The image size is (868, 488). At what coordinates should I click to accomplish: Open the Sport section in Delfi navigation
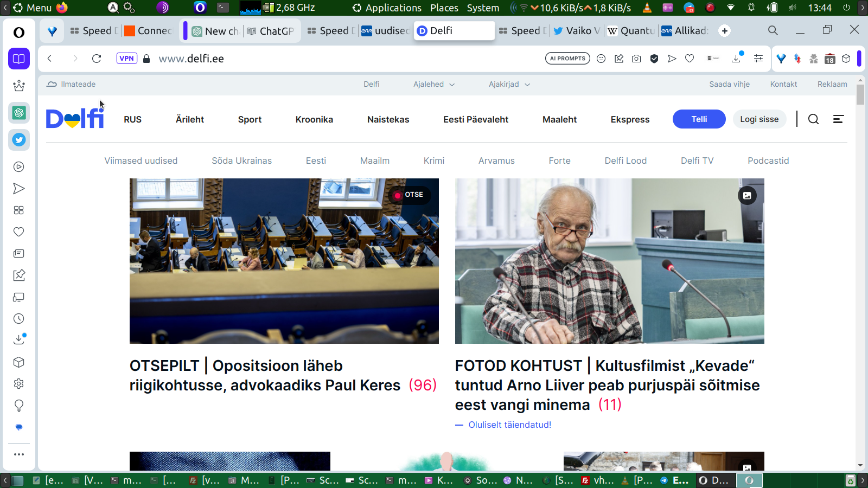pos(250,119)
